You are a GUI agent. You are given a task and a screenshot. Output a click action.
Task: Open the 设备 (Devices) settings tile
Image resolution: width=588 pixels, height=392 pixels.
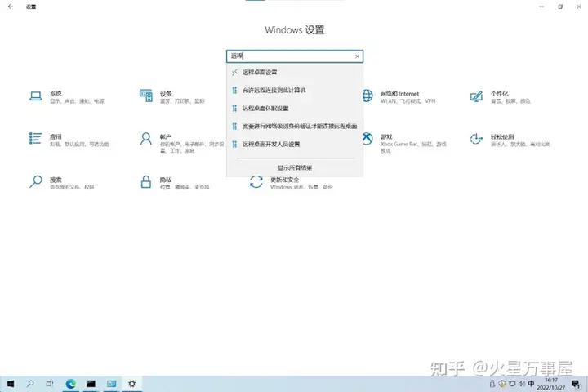tap(172, 97)
